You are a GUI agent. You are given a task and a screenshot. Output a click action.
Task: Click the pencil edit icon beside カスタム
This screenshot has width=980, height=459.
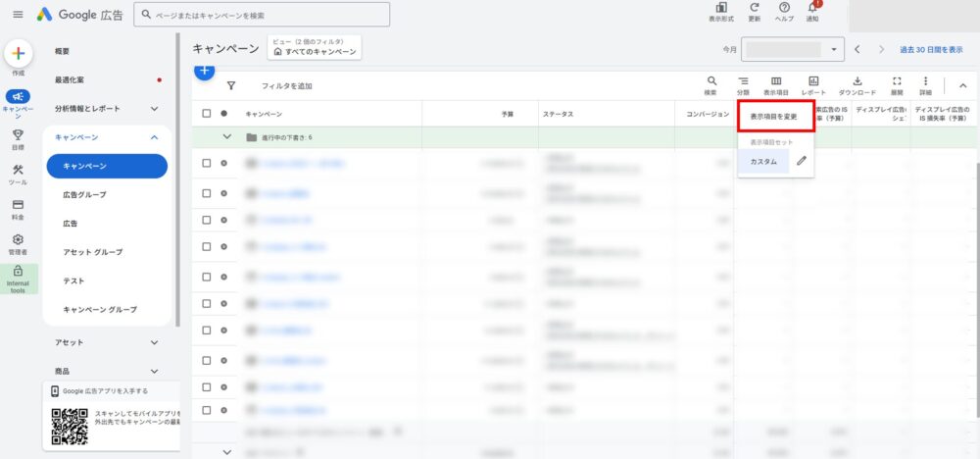pos(802,161)
